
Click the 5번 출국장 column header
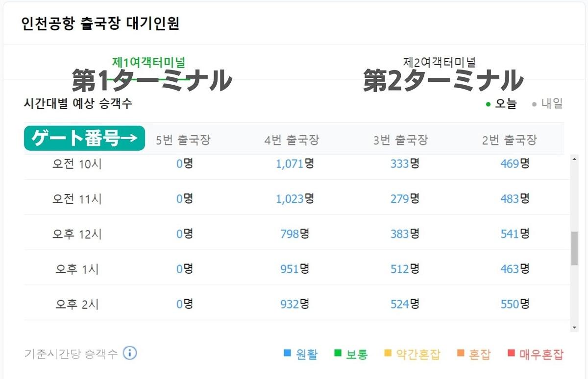[x=183, y=140]
